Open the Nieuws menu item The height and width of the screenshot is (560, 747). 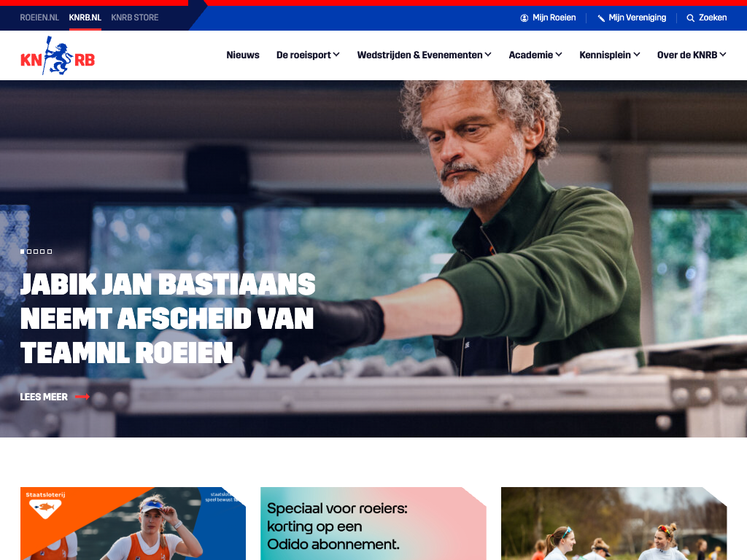pyautogui.click(x=243, y=55)
